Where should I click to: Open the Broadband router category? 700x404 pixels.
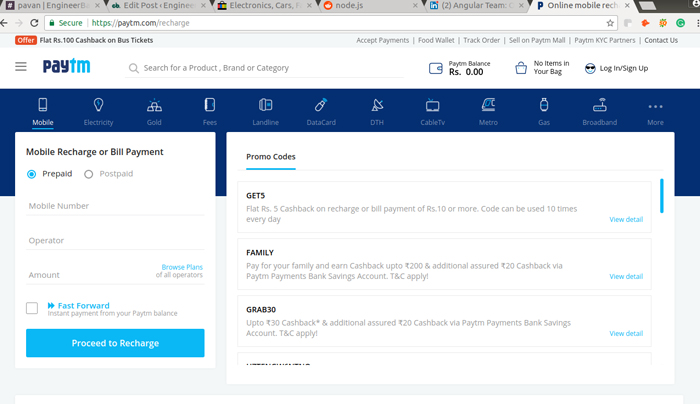[600, 112]
